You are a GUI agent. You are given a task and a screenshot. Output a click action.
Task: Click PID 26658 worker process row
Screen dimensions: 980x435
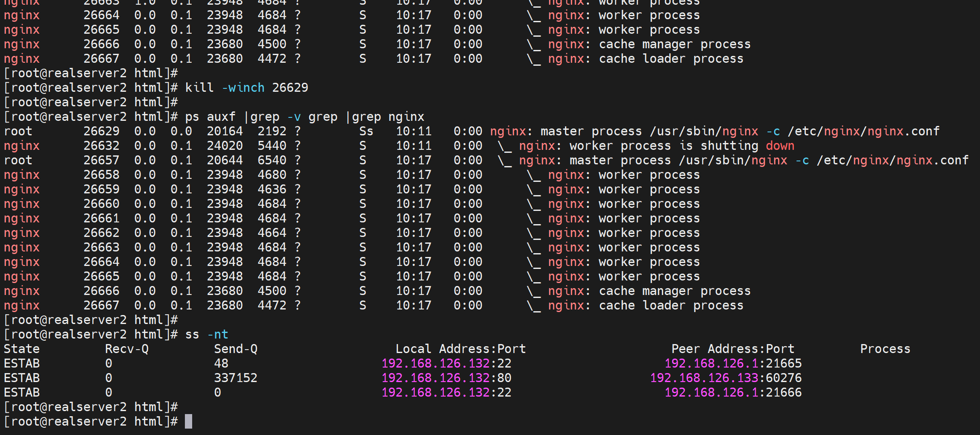[x=102, y=175]
